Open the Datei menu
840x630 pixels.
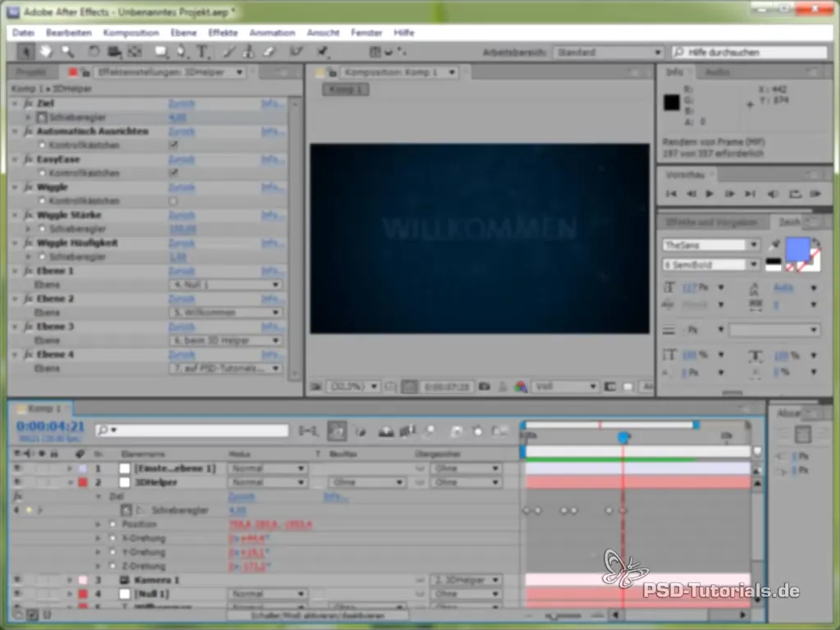[23, 33]
